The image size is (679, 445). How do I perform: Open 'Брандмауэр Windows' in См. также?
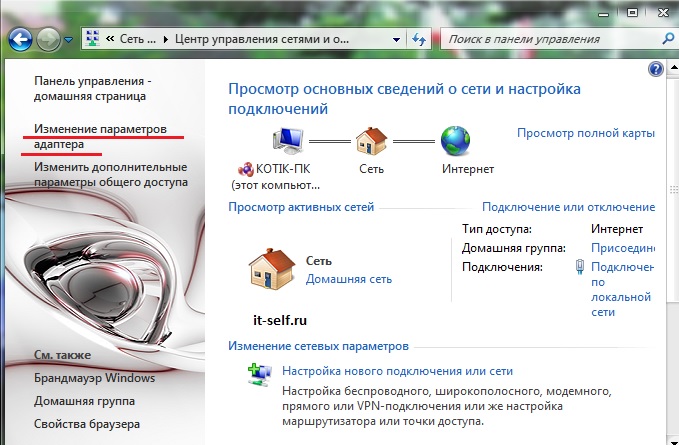[x=94, y=378]
